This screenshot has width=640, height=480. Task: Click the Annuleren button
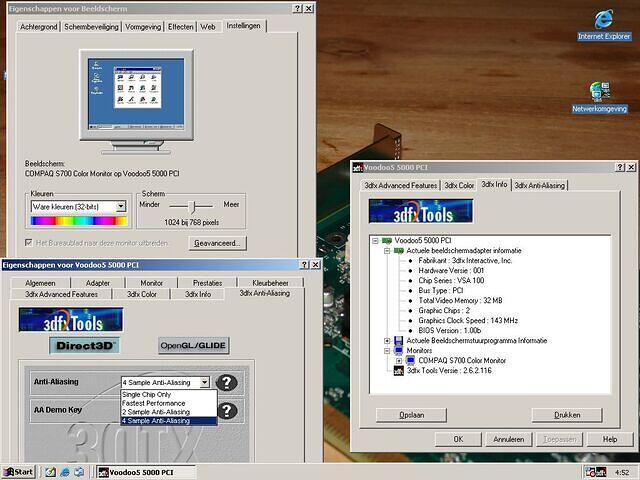(x=508, y=440)
